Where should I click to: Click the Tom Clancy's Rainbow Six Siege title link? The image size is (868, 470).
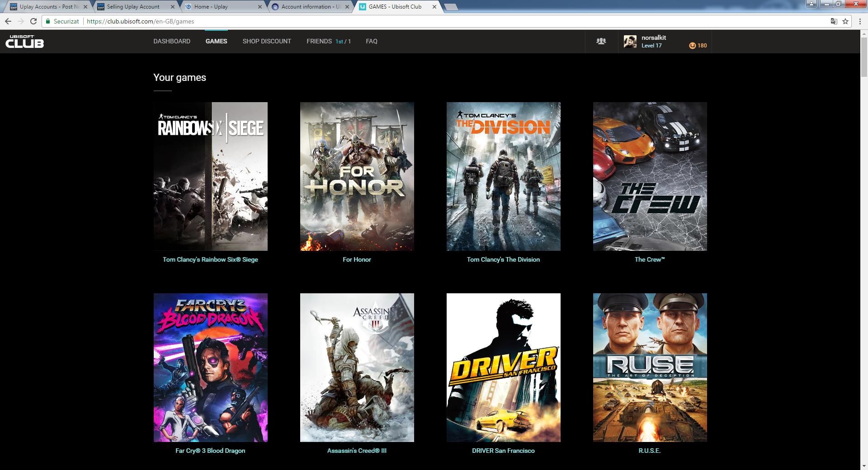(x=211, y=259)
